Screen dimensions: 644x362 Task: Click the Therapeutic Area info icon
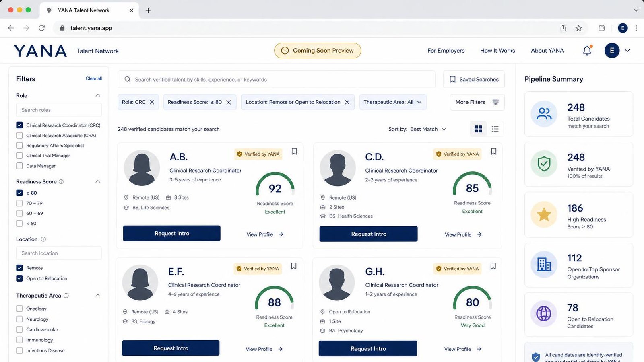point(66,296)
